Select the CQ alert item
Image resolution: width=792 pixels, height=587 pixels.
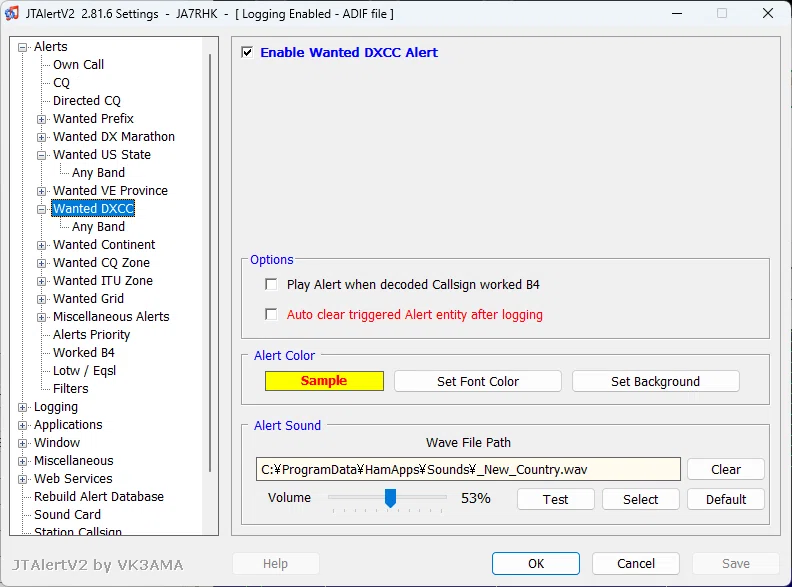click(x=62, y=83)
